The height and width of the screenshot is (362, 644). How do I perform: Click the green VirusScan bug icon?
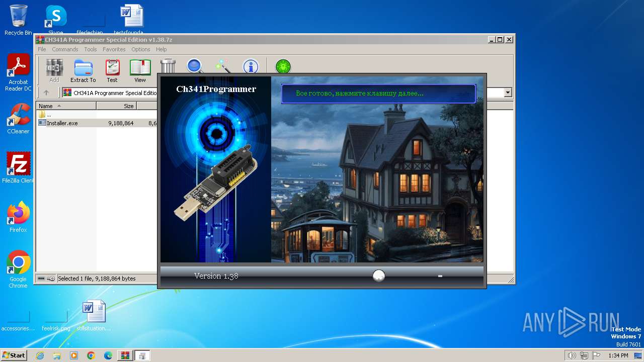pyautogui.click(x=283, y=66)
